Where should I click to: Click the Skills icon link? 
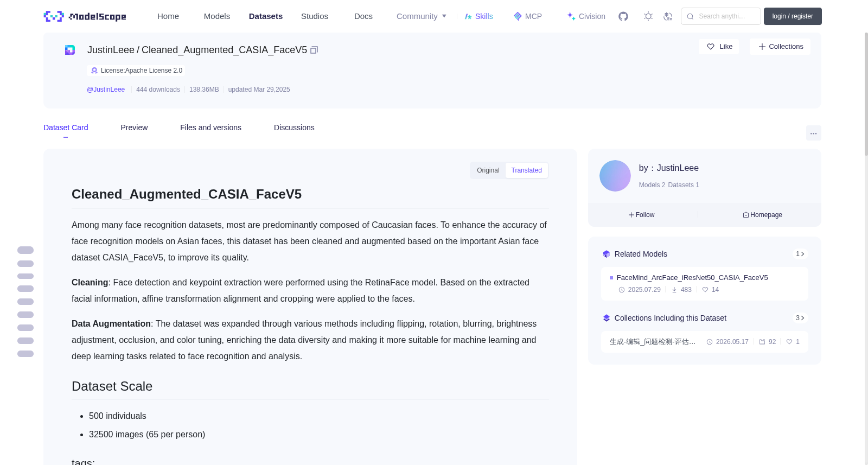[x=479, y=16]
